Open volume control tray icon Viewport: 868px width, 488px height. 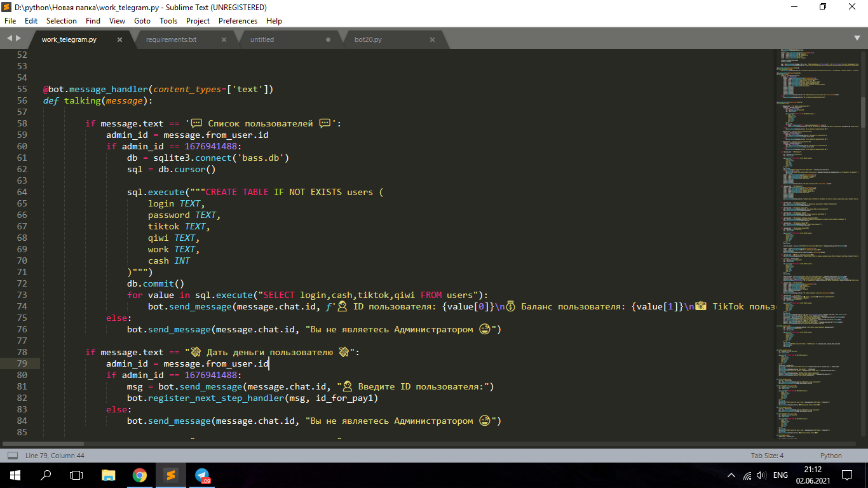click(x=761, y=475)
